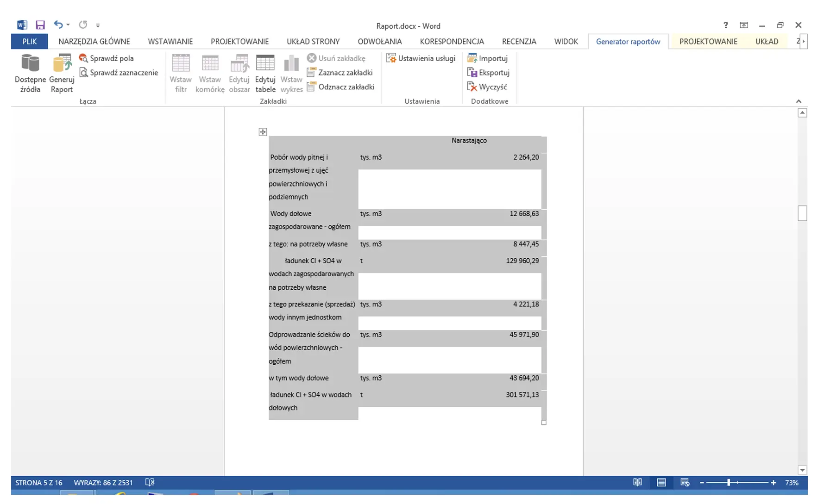Show more ribbon tabs with the arrow
This screenshot has height=504, width=818.
click(804, 41)
